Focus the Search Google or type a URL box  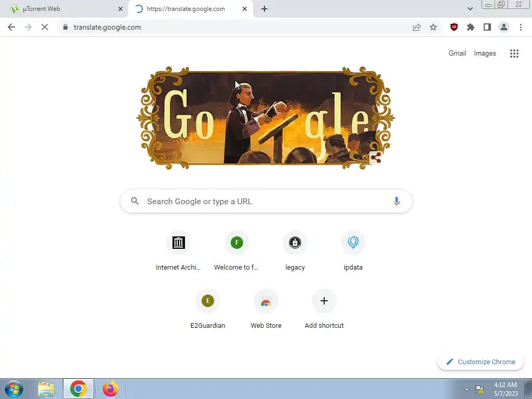pos(266,201)
